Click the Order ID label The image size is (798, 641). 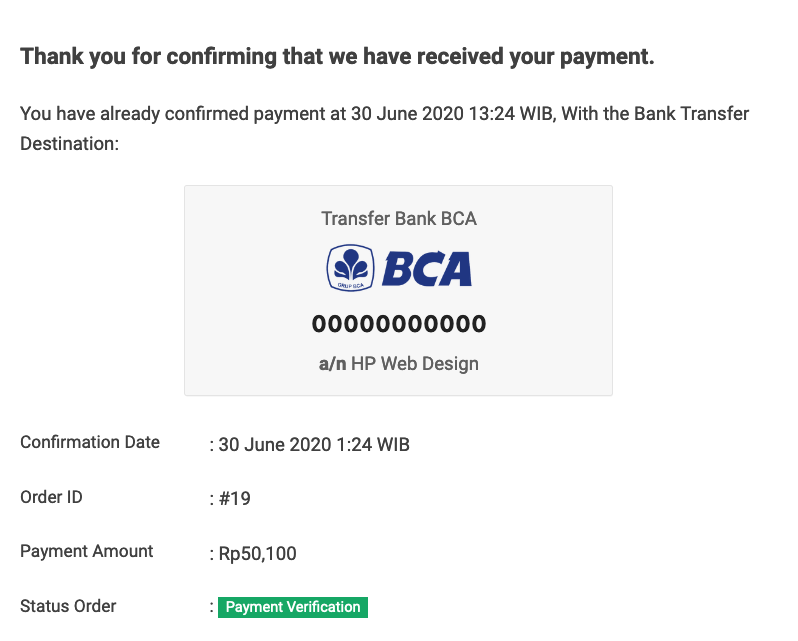(51, 497)
